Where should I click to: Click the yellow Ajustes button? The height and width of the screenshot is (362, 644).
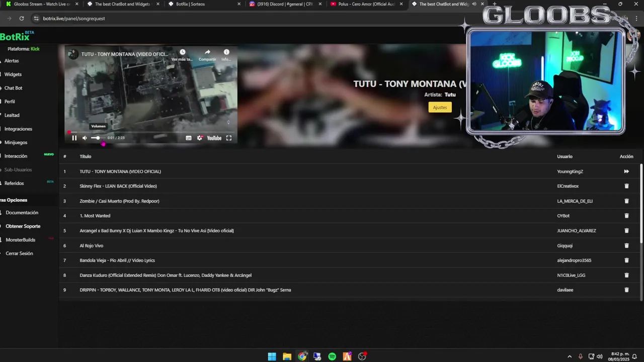pos(440,107)
